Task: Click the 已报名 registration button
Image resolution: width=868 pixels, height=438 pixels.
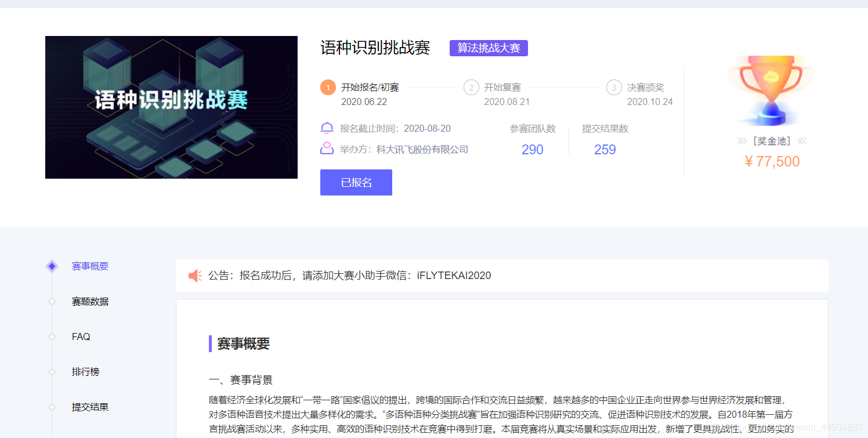Action: [356, 182]
